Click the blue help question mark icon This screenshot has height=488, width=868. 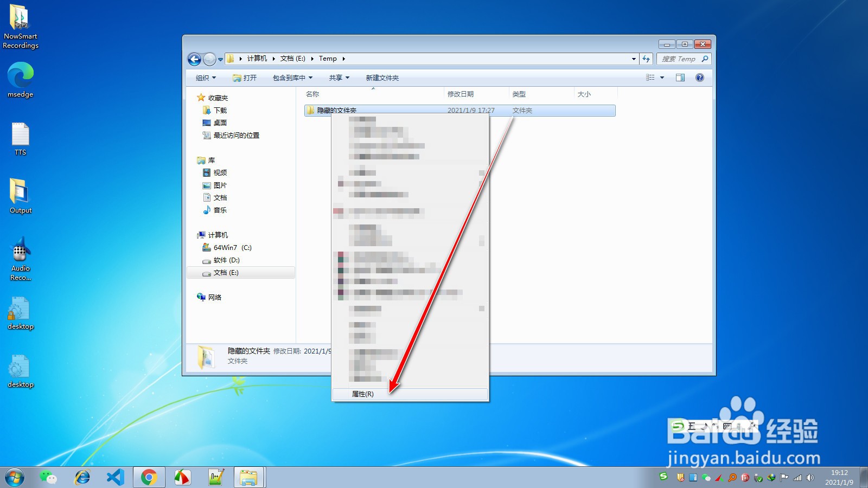click(700, 78)
